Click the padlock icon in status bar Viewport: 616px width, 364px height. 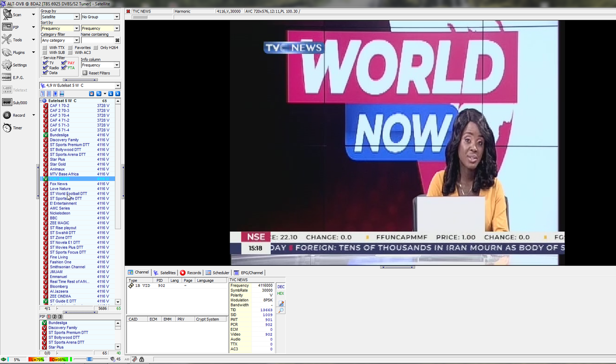coord(141,359)
